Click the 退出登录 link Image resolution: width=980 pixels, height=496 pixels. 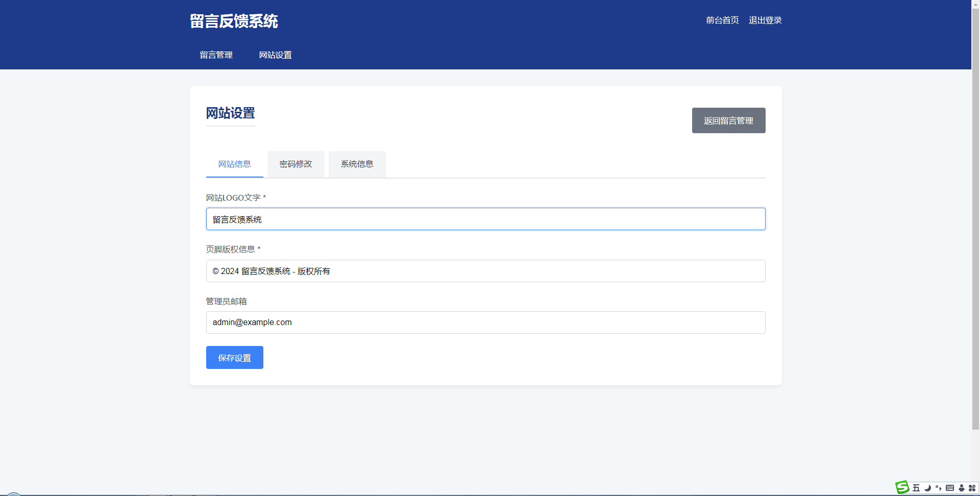765,20
